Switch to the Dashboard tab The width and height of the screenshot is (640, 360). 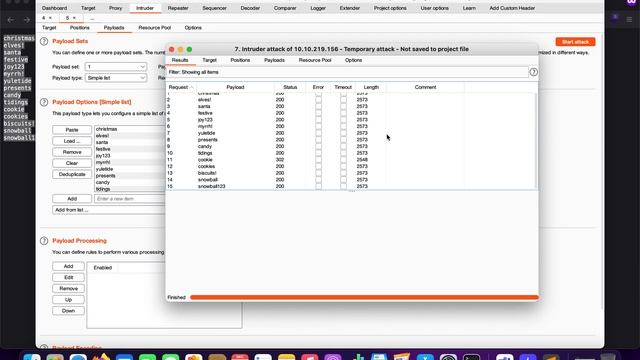tap(54, 8)
